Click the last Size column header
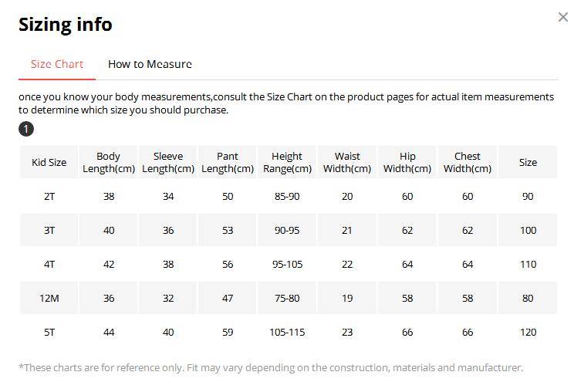The width and height of the screenshot is (574, 392). click(528, 163)
